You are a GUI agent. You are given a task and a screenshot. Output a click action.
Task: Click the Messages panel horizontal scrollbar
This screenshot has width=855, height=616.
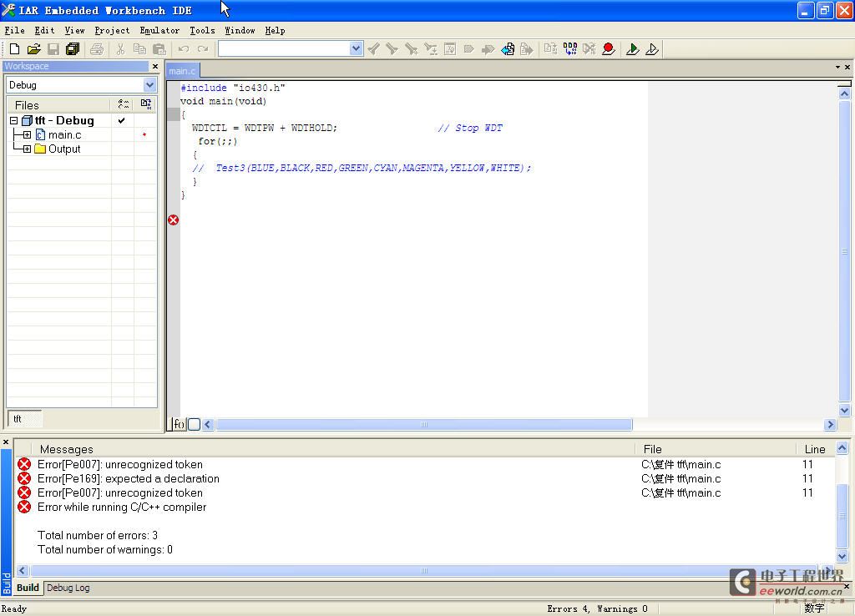(x=424, y=571)
